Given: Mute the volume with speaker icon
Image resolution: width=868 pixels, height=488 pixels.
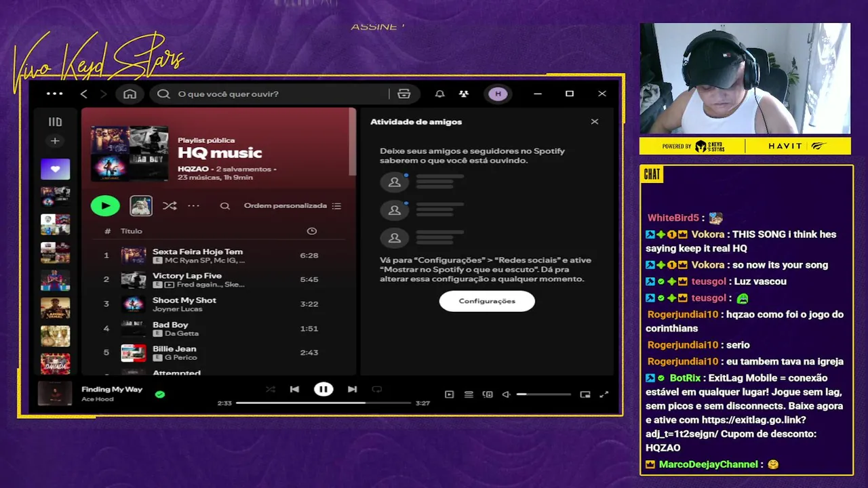Looking at the screenshot, I should 506,394.
